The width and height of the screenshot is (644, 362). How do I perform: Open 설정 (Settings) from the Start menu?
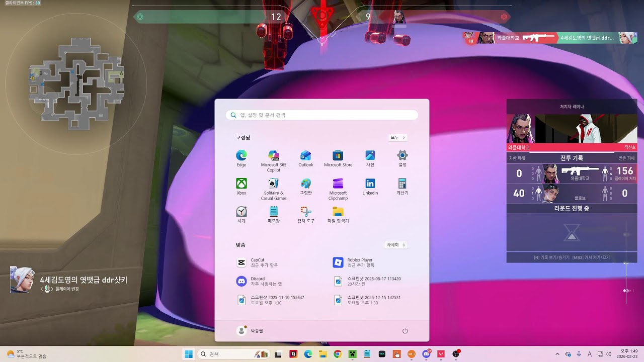click(403, 158)
